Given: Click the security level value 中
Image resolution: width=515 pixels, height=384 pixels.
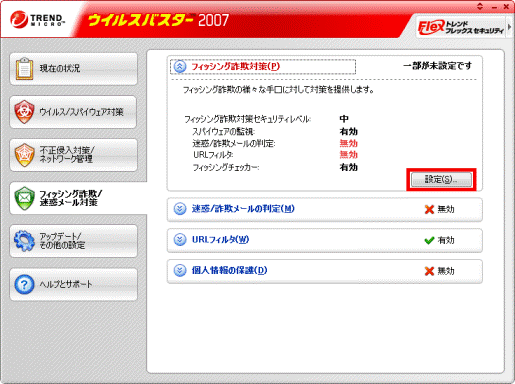Looking at the screenshot, I should click(344, 119).
